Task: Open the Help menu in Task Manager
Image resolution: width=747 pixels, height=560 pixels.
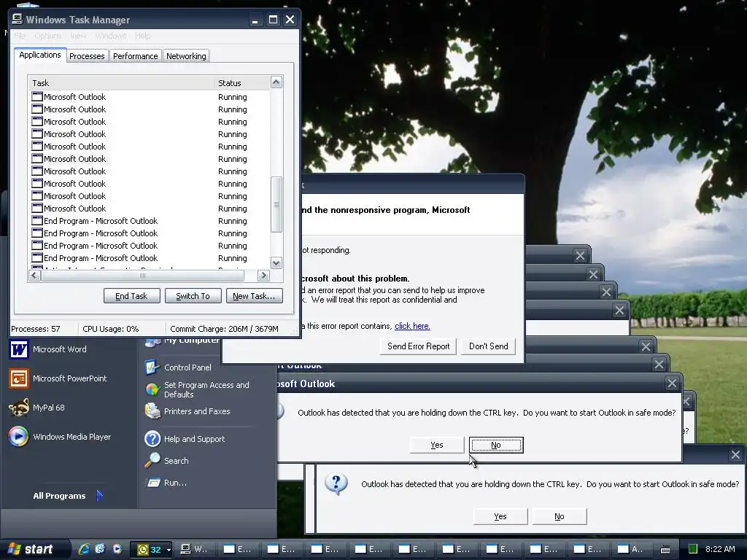Action: [x=142, y=36]
